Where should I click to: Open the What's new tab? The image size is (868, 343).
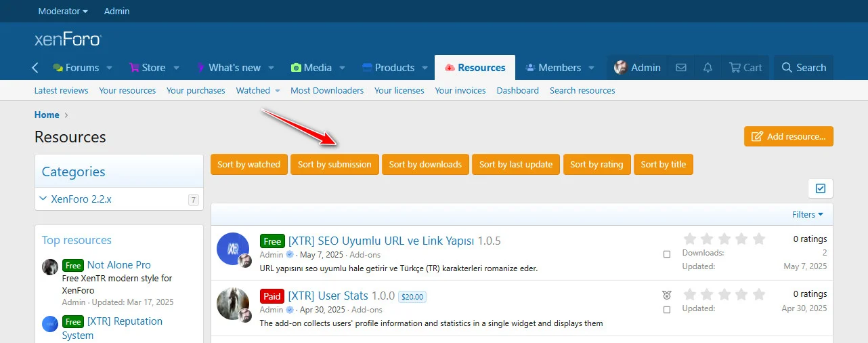pos(228,68)
